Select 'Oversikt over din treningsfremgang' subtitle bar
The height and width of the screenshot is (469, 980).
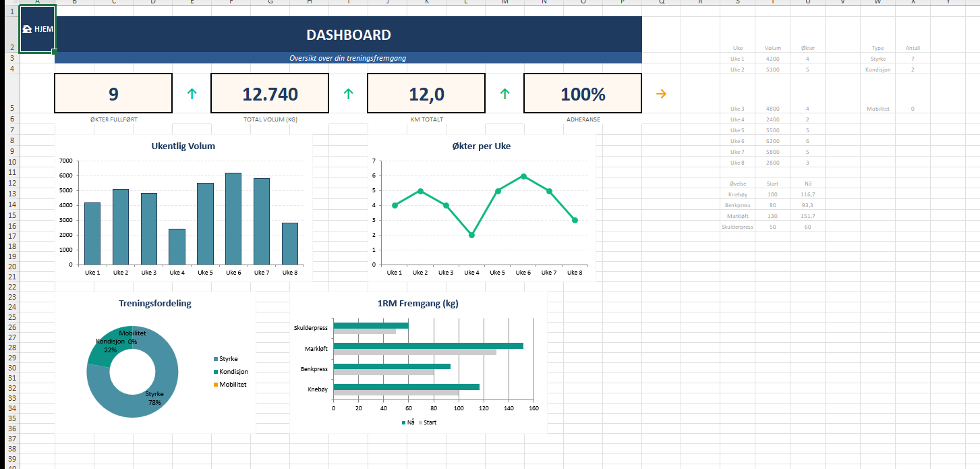click(348, 58)
